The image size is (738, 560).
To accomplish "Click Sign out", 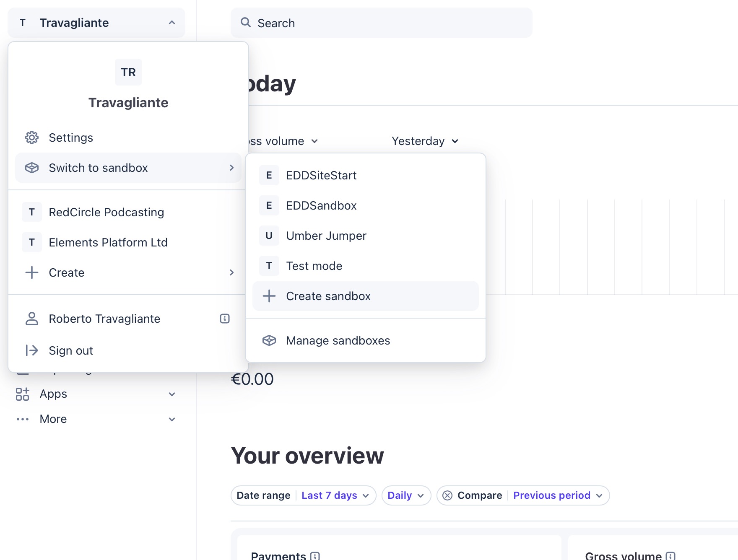I will coord(128,350).
